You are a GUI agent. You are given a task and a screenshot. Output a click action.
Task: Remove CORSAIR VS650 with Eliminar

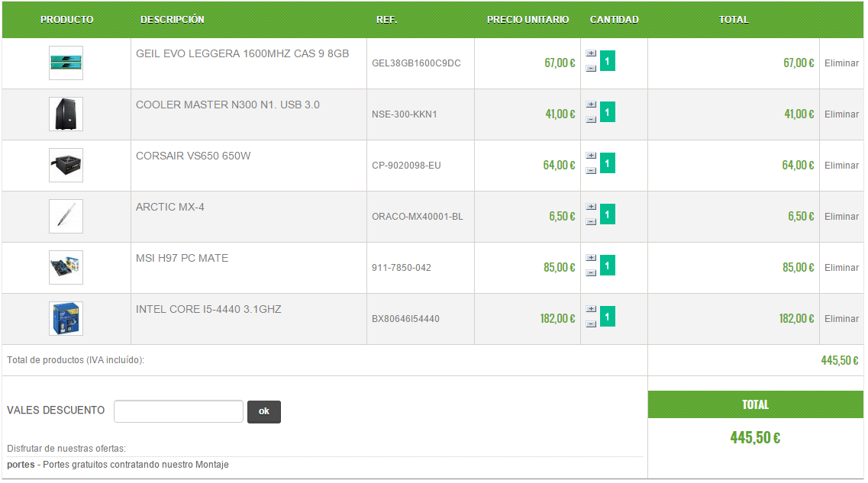coord(841,166)
